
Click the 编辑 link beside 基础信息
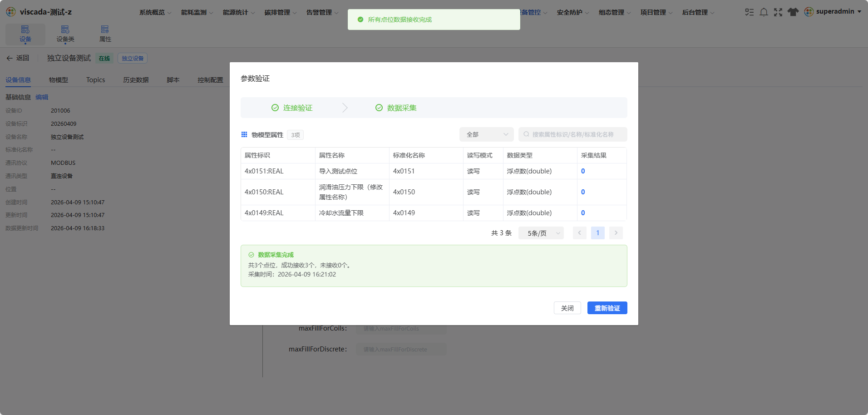(x=42, y=97)
